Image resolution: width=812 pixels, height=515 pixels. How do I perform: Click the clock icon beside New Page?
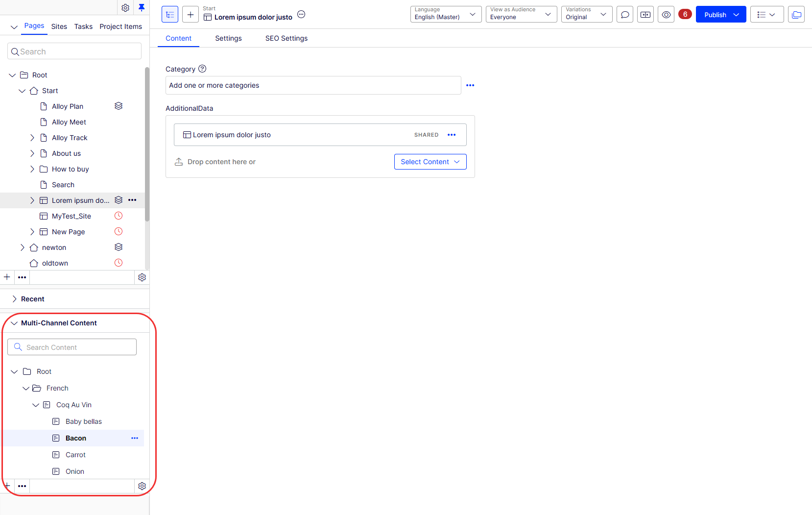pyautogui.click(x=119, y=231)
